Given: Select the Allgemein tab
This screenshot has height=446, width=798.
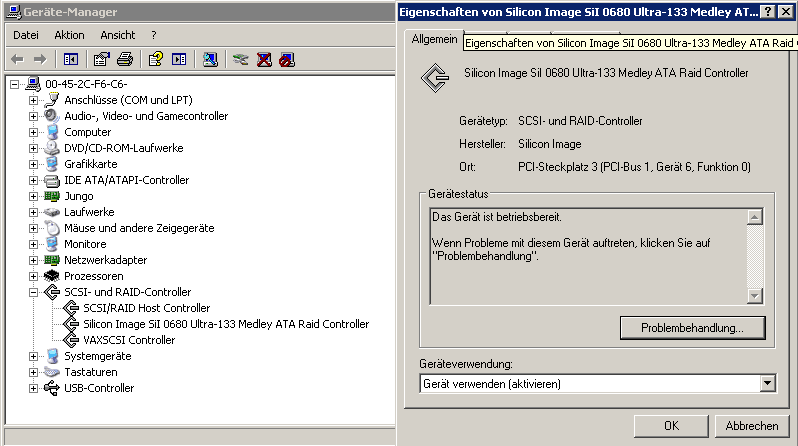Looking at the screenshot, I should pos(434,39).
